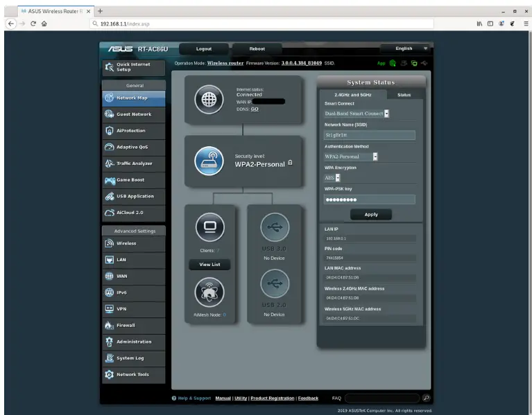Click the browser address bar

(261, 24)
